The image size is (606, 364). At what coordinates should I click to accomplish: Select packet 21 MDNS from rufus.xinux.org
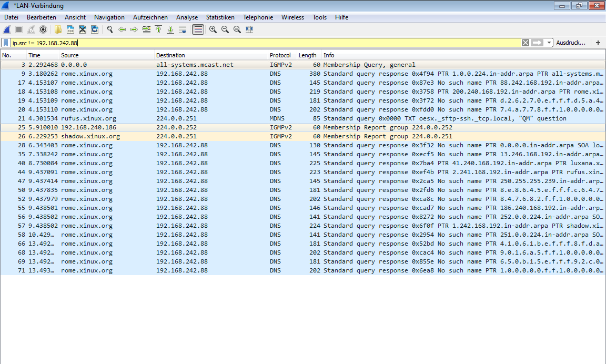[302, 119]
